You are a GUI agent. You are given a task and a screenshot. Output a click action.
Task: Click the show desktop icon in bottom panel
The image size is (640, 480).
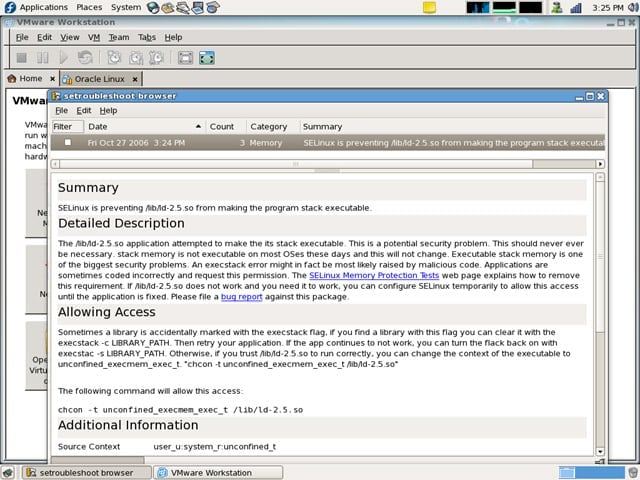pyautogui.click(x=8, y=473)
